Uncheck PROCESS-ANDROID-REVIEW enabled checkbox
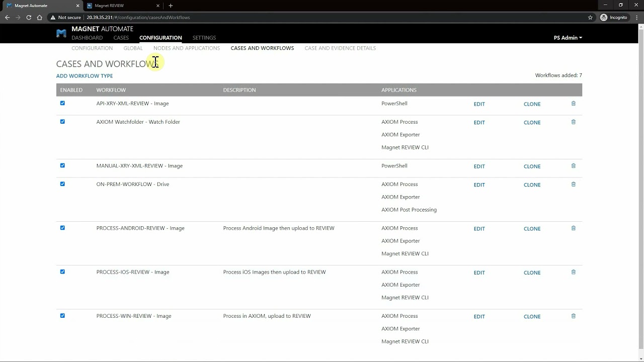Screen dimensions: 644x362 (x=62, y=228)
